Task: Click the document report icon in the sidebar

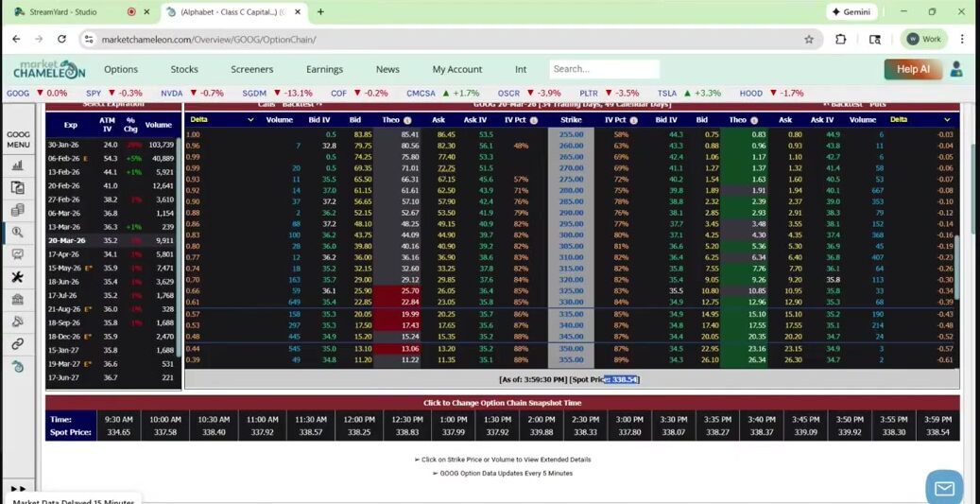Action: tap(18, 187)
